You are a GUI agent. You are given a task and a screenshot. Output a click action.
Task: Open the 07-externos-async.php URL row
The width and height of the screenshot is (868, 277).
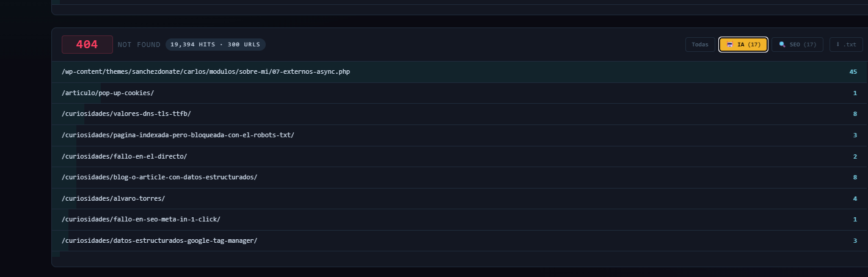coord(206,72)
